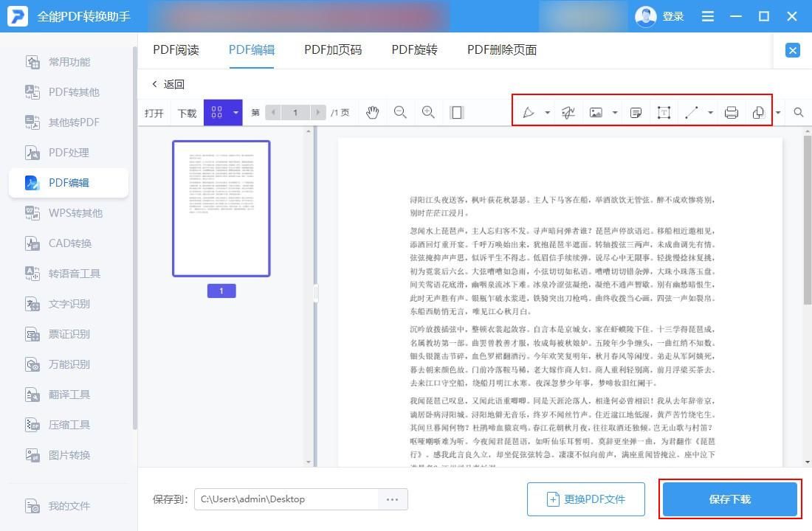Click the thumbnail panel scroll-down arrow
The width and height of the screenshot is (812, 531).
(309, 462)
